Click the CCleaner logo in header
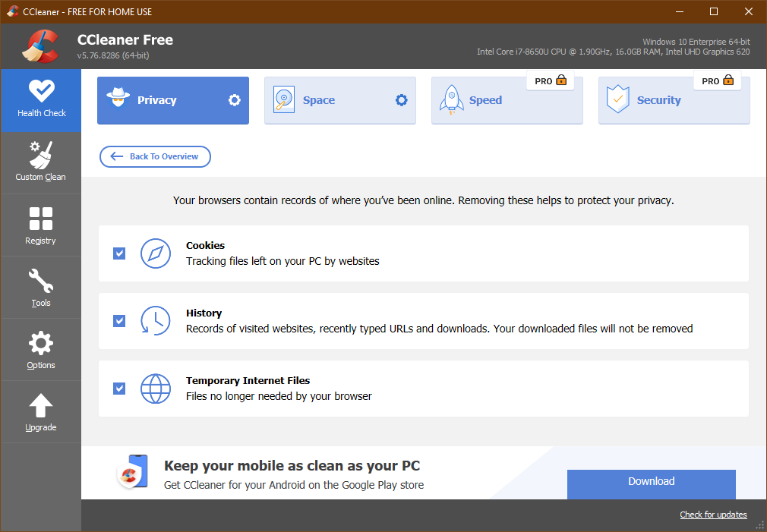 40,46
